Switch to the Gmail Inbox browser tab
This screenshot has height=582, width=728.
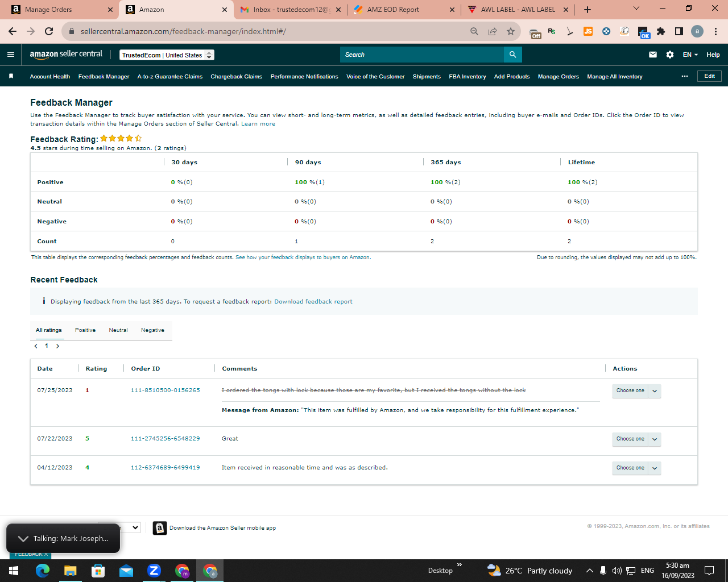(290, 10)
